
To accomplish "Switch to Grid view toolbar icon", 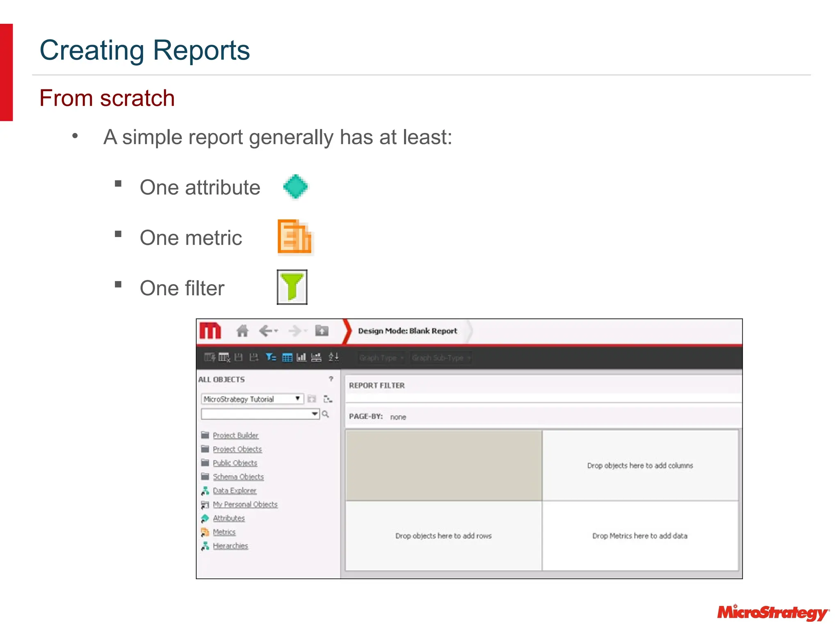I will pos(287,358).
